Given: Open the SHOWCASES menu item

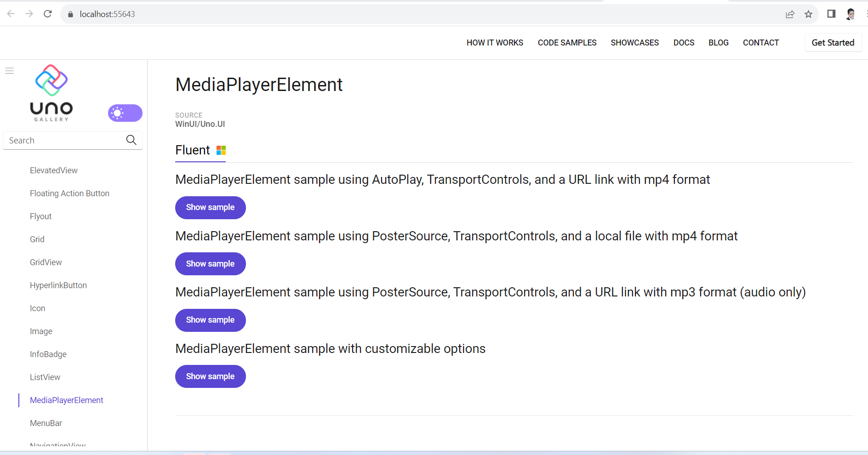Looking at the screenshot, I should 634,43.
